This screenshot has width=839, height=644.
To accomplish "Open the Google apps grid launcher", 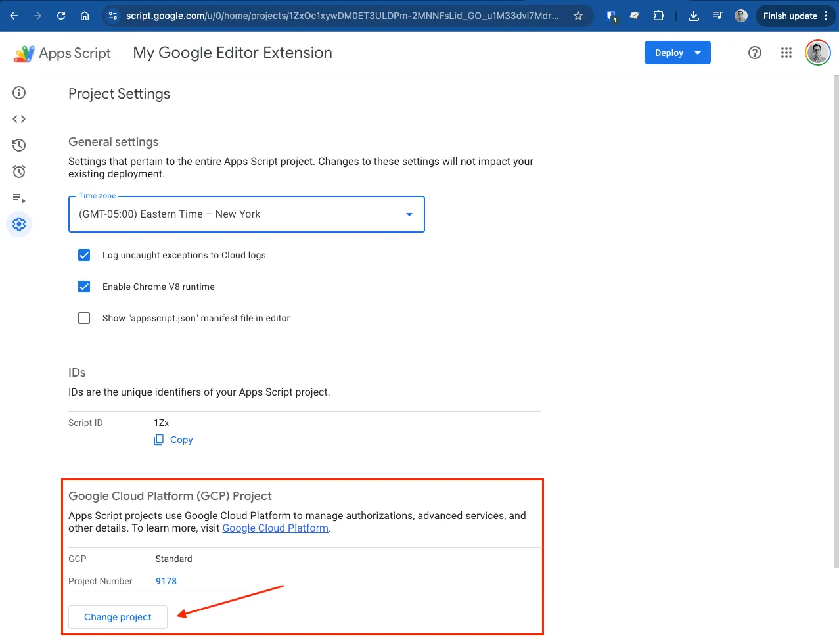I will [x=786, y=53].
